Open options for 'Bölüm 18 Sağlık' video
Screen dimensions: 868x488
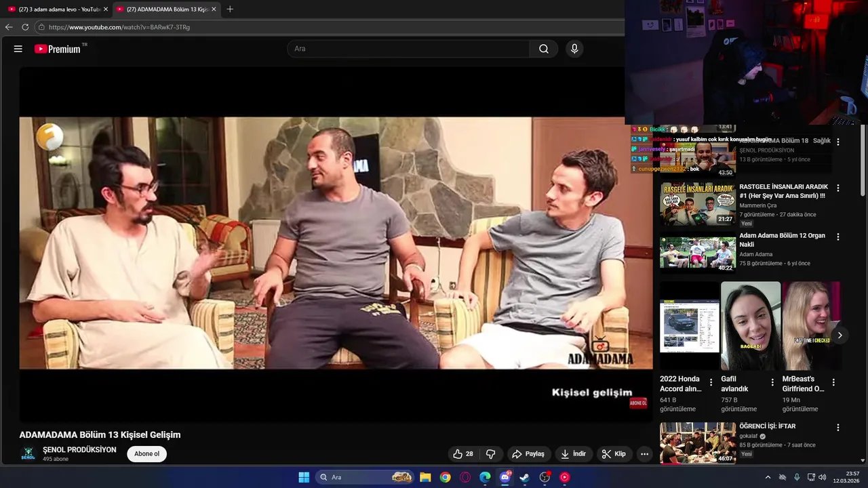pyautogui.click(x=837, y=142)
